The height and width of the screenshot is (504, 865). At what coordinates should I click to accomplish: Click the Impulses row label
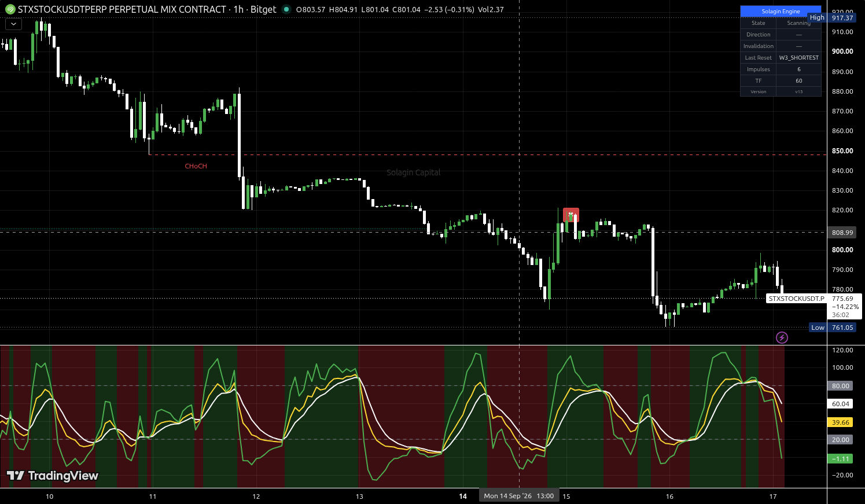(x=758, y=69)
